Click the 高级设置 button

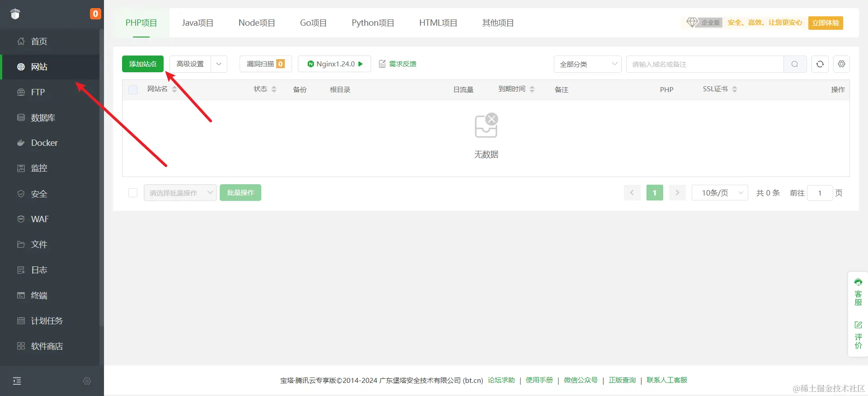tap(190, 64)
